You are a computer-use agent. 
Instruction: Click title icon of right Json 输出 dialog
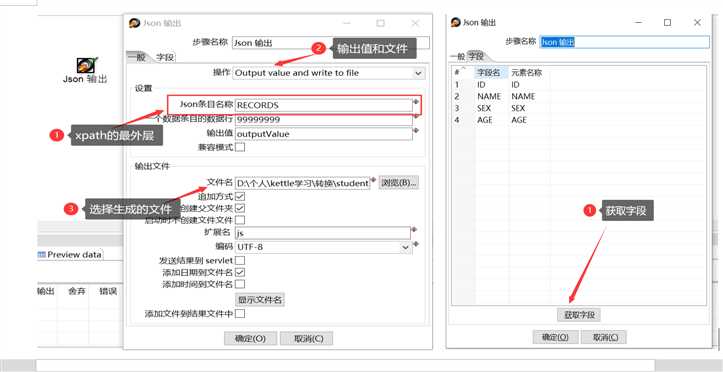pyautogui.click(x=456, y=22)
